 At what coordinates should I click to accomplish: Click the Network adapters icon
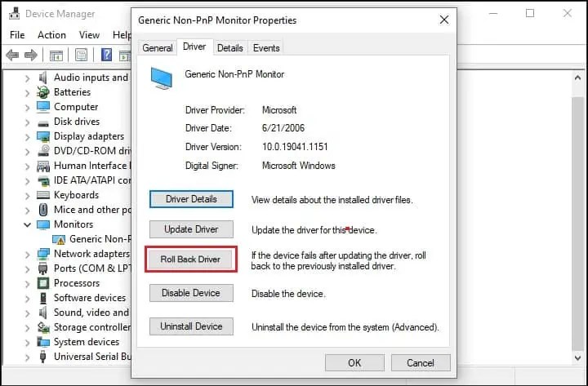(x=43, y=254)
